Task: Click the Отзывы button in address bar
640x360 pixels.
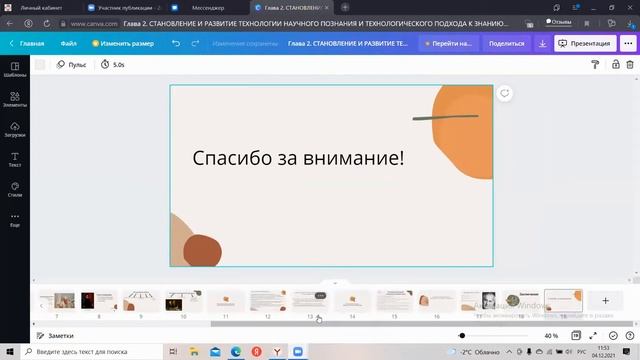Action: coord(559,22)
